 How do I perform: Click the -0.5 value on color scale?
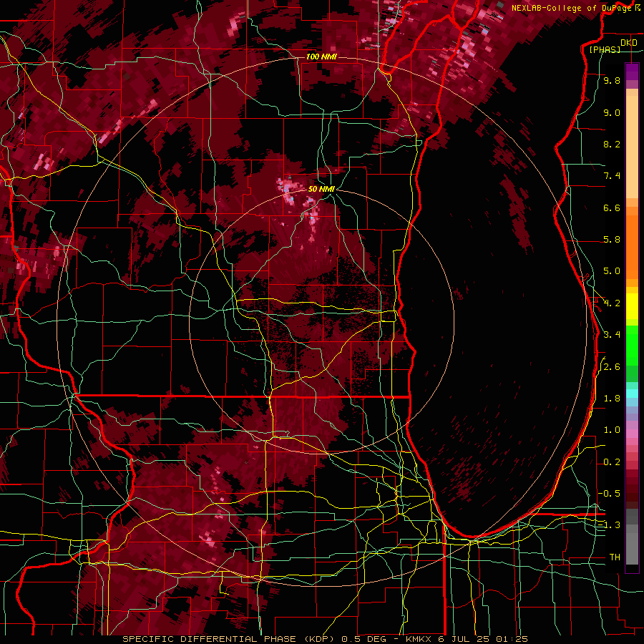(x=610, y=494)
